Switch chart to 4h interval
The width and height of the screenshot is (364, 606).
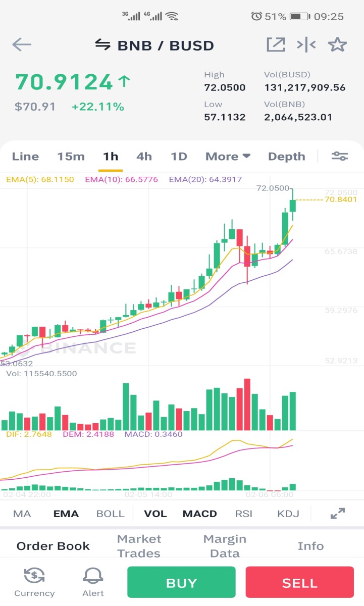pos(144,157)
